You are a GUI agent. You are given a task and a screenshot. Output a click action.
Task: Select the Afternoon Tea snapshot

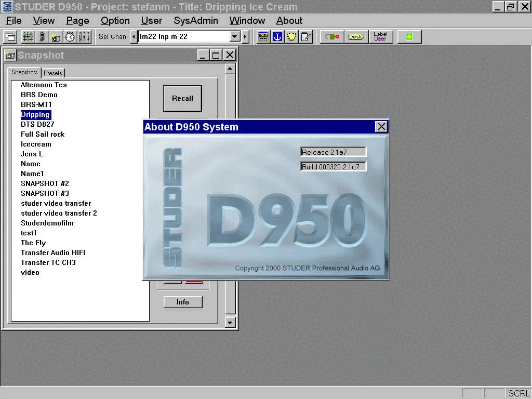(44, 85)
